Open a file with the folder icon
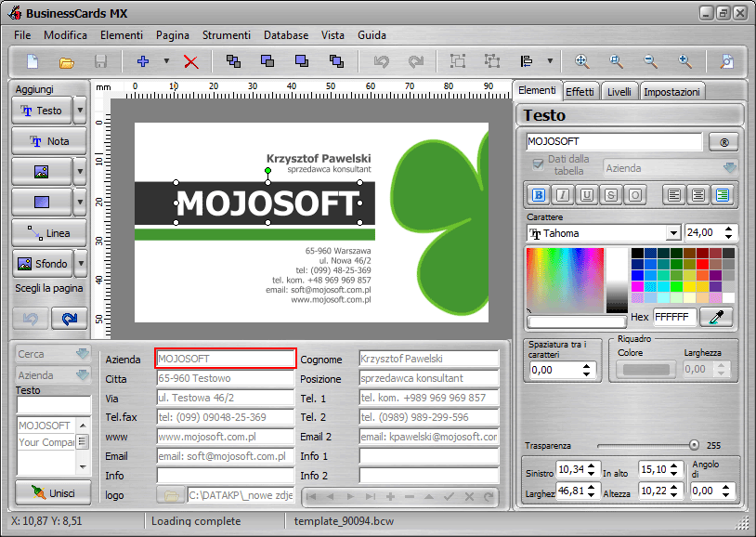The width and height of the screenshot is (756, 537). 67,62
